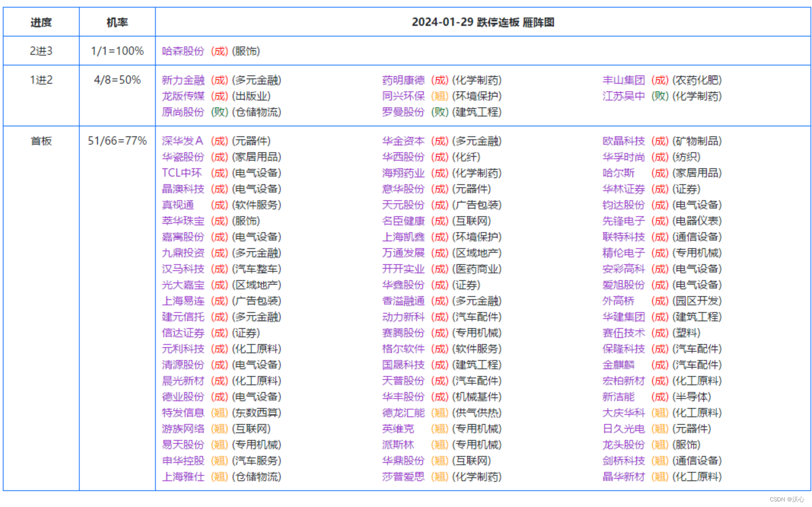Click the 莎普爱思 stock link
This screenshot has height=507, width=812.
click(403, 477)
